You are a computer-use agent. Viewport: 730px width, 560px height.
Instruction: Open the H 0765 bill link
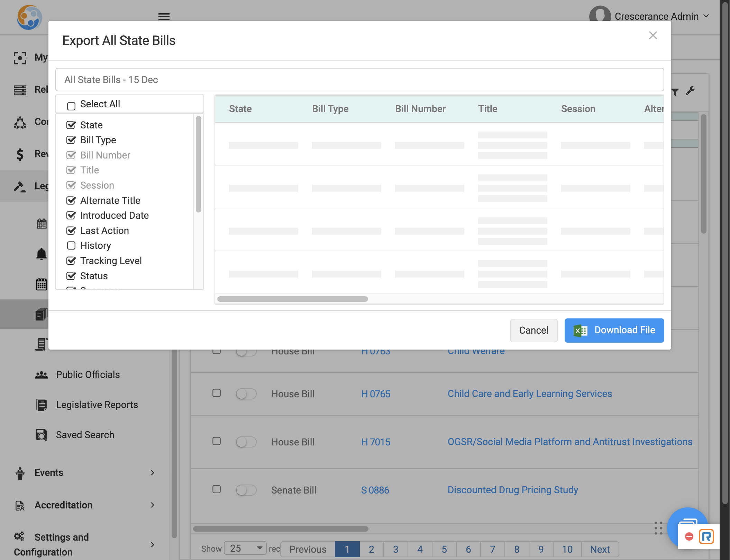(x=376, y=394)
